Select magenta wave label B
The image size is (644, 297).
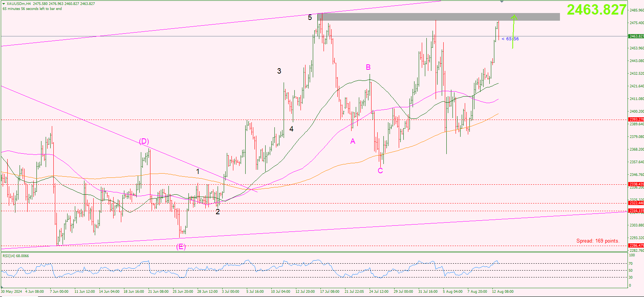coord(368,67)
